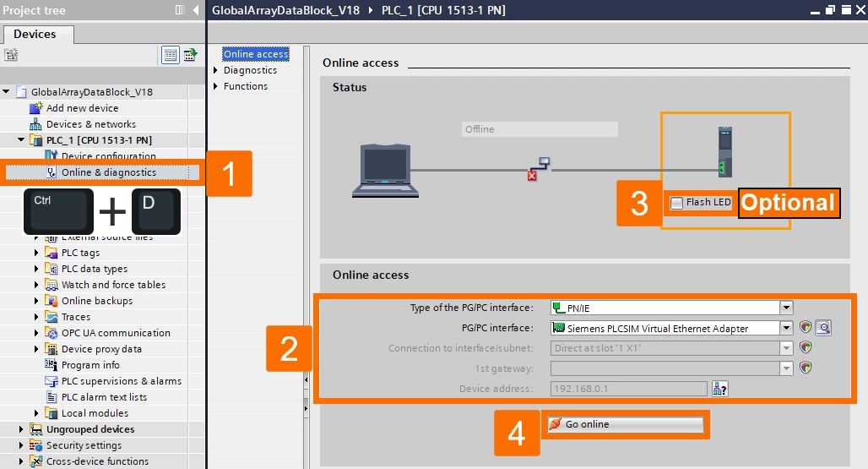Click navigation pane collapse left arrow
Image resolution: width=868 pixels, height=469 pixels.
tap(306, 380)
